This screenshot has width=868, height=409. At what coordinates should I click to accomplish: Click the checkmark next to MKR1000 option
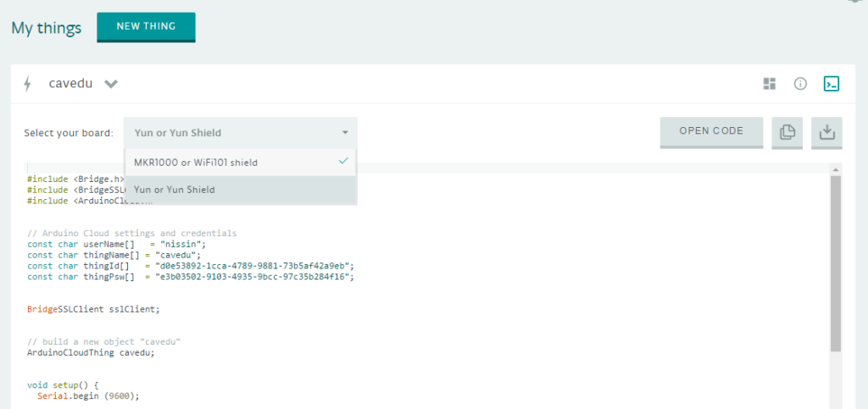point(343,161)
